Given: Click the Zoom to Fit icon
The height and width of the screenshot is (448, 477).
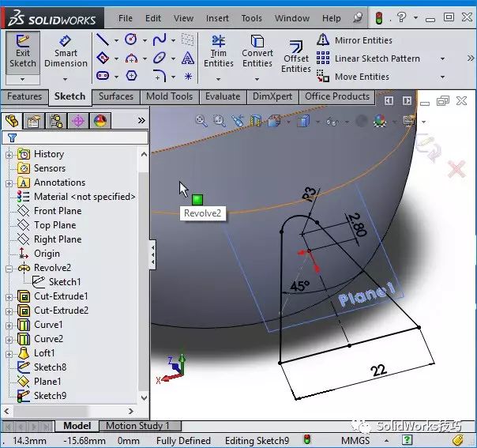Looking at the screenshot, I should pos(201,121).
